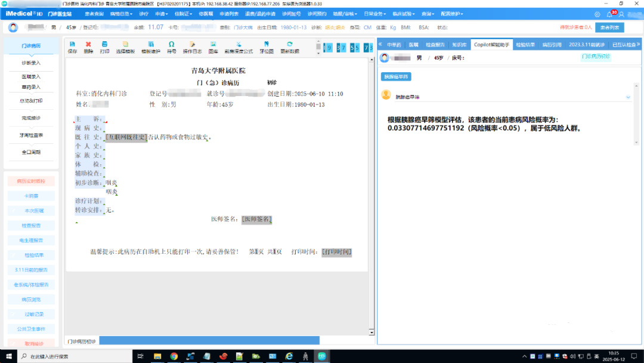644x363 pixels.
Task: Open the 图库 (Image Library) icon
Action: click(x=213, y=45)
